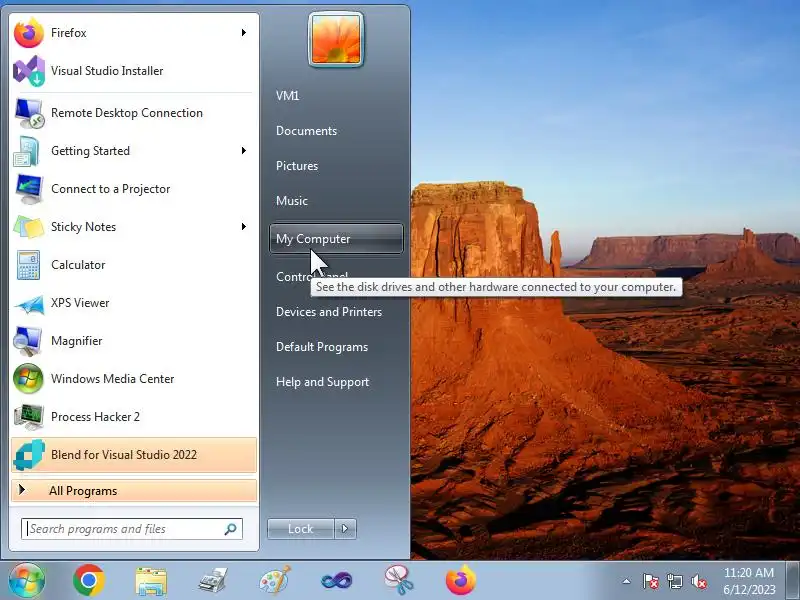Open Windows Explorer from the taskbar
800x600 pixels.
tap(151, 581)
